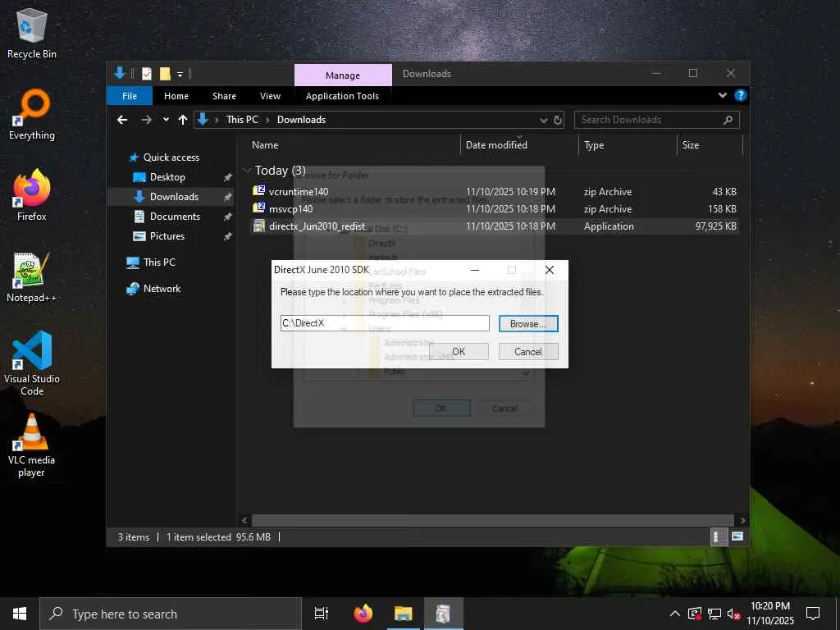Click the DirectX installer taskbar icon
The image size is (840, 630).
(x=443, y=614)
